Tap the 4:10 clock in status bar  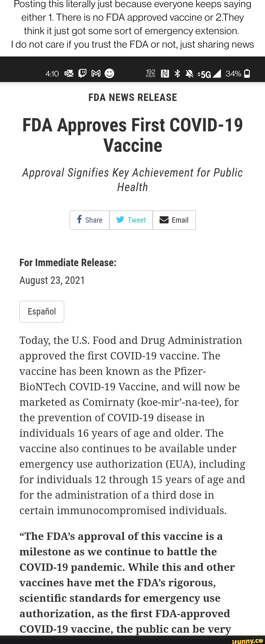click(x=52, y=73)
